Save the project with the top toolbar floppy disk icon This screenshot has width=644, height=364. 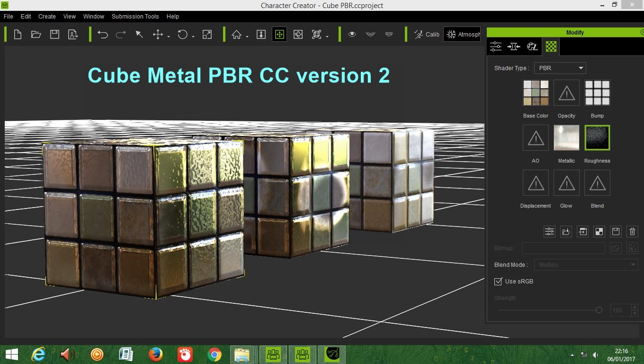pyautogui.click(x=54, y=34)
